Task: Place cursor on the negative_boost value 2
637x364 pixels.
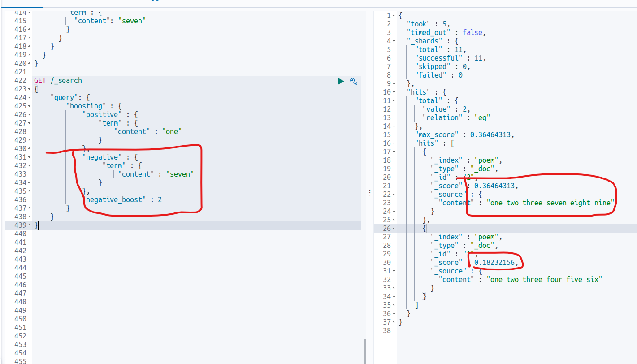Action: (x=160, y=200)
